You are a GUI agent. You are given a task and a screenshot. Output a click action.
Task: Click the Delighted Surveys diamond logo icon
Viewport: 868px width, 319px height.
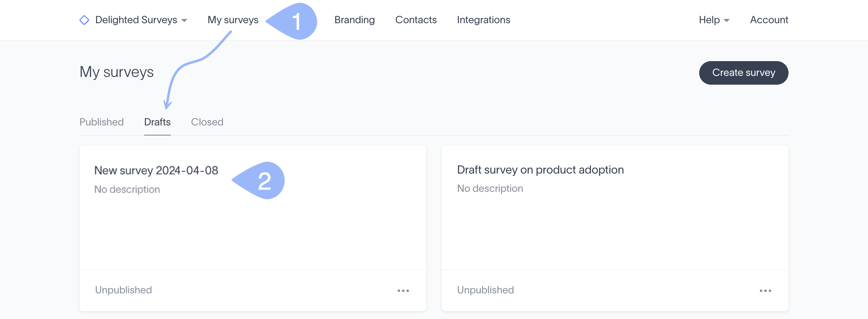pos(84,20)
